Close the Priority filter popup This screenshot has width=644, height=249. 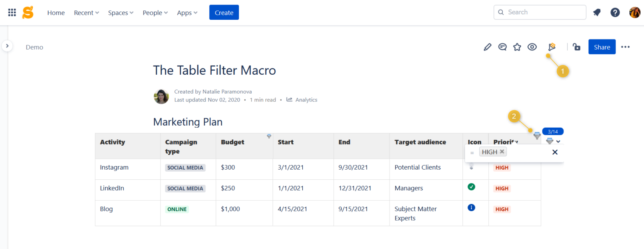tap(555, 152)
